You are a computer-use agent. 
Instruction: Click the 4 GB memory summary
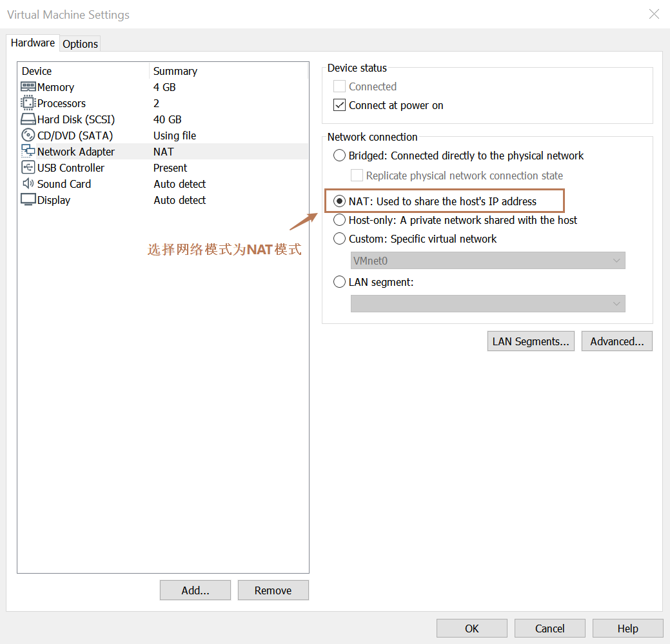[164, 87]
